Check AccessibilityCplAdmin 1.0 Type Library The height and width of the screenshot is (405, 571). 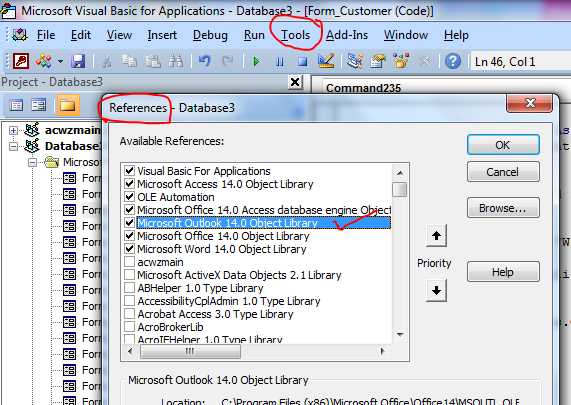coord(129,301)
